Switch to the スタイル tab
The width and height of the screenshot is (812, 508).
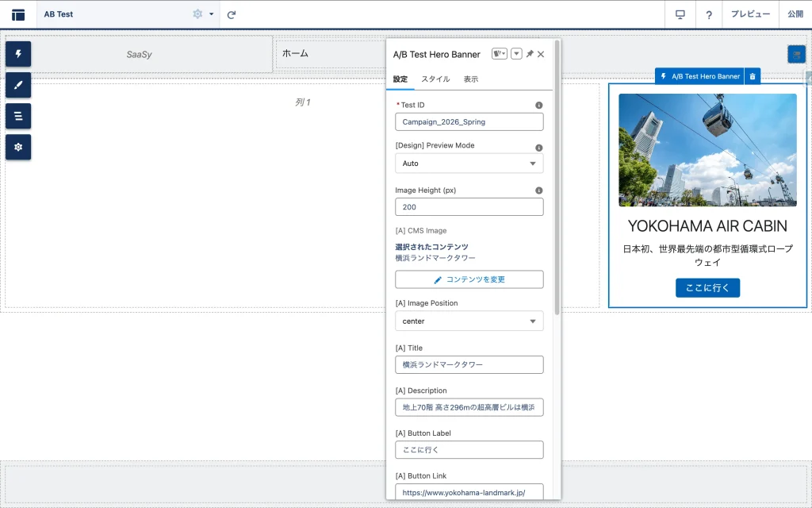pyautogui.click(x=435, y=79)
